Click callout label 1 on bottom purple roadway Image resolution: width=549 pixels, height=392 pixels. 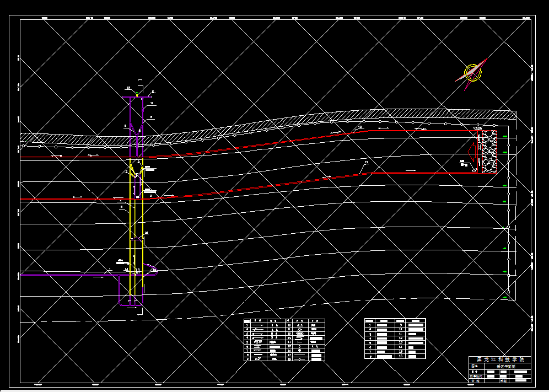pyautogui.click(x=110, y=270)
